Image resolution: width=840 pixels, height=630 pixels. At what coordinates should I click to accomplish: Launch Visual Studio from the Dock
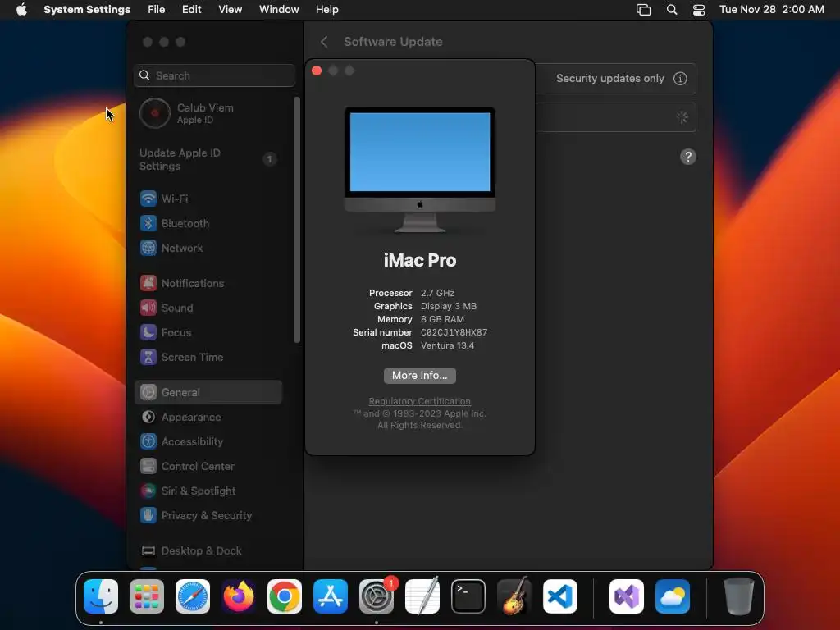pos(627,596)
